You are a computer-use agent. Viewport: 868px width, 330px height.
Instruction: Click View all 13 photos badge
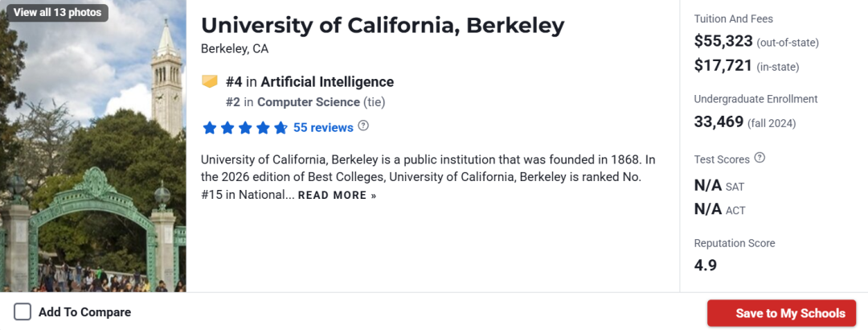point(57,12)
